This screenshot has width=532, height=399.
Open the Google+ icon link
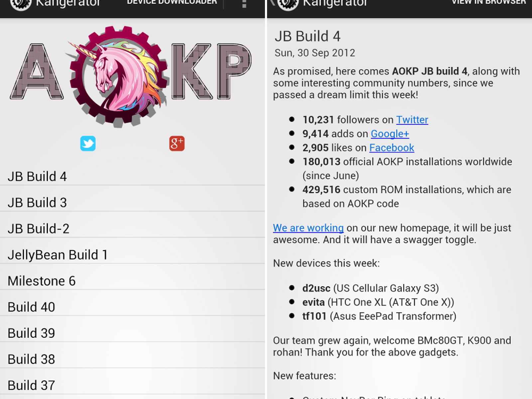pos(177,143)
